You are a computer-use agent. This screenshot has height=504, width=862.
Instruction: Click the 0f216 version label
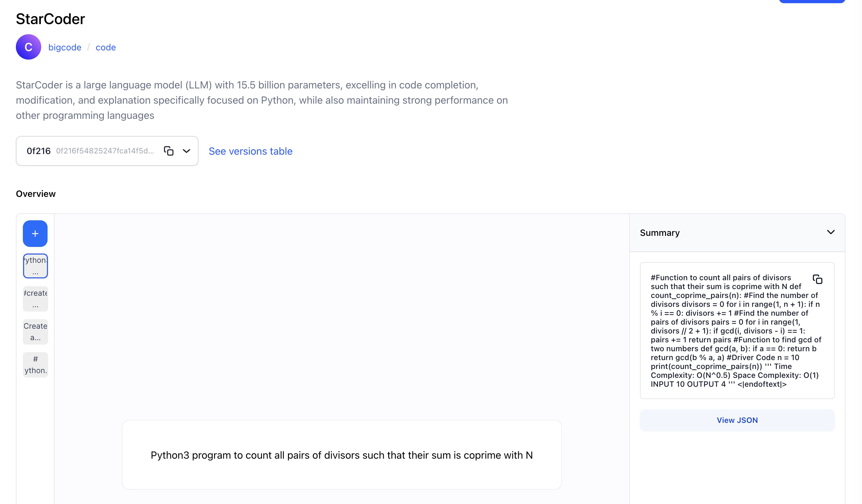[x=39, y=151]
